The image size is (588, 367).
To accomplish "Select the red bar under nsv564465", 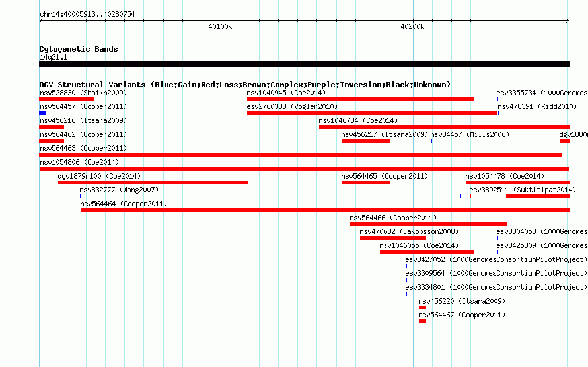I will tap(366, 183).
